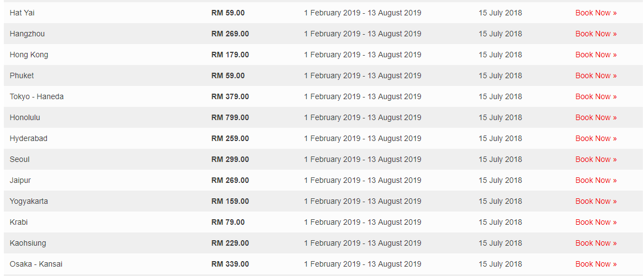
Task: Click the Krabi destination cell
Action: [19, 222]
